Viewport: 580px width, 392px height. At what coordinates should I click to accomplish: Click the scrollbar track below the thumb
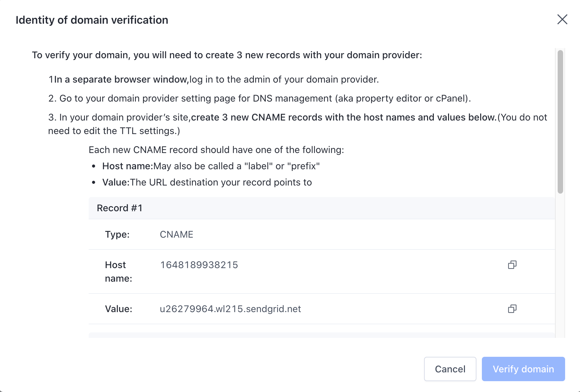click(560, 264)
